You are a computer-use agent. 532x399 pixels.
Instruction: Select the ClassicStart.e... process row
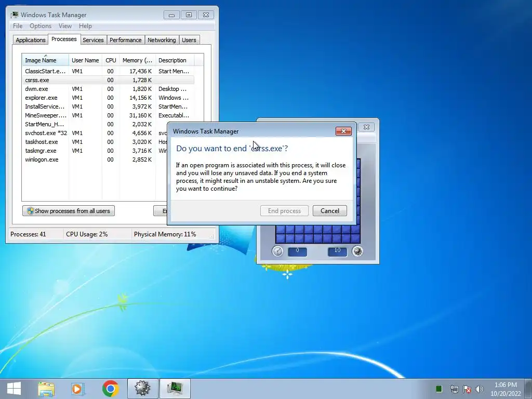click(108, 71)
